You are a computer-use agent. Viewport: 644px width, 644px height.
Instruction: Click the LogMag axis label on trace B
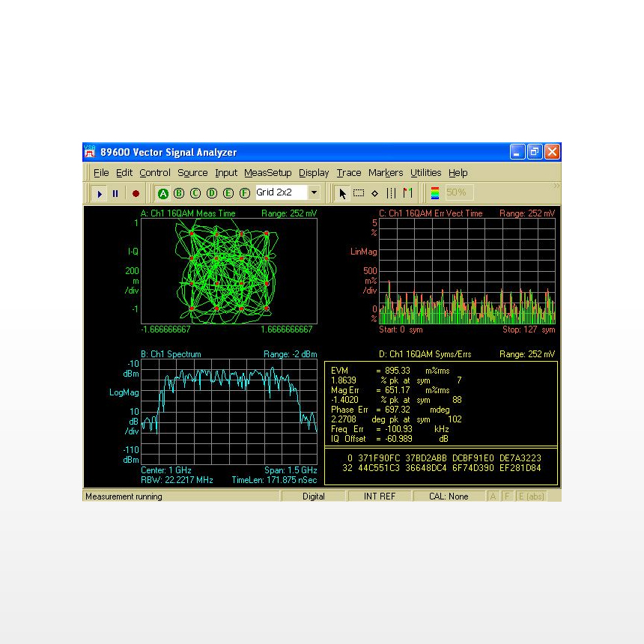coord(124,392)
